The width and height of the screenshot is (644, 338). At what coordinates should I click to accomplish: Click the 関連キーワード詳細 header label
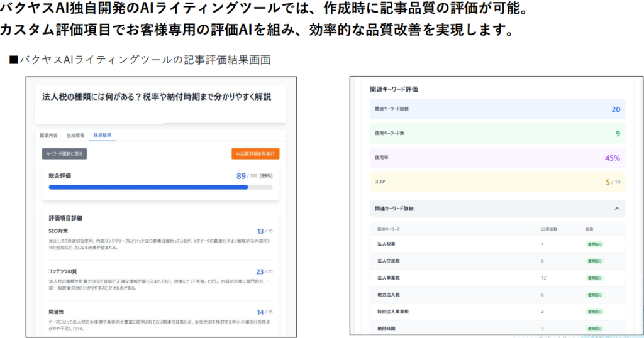394,209
